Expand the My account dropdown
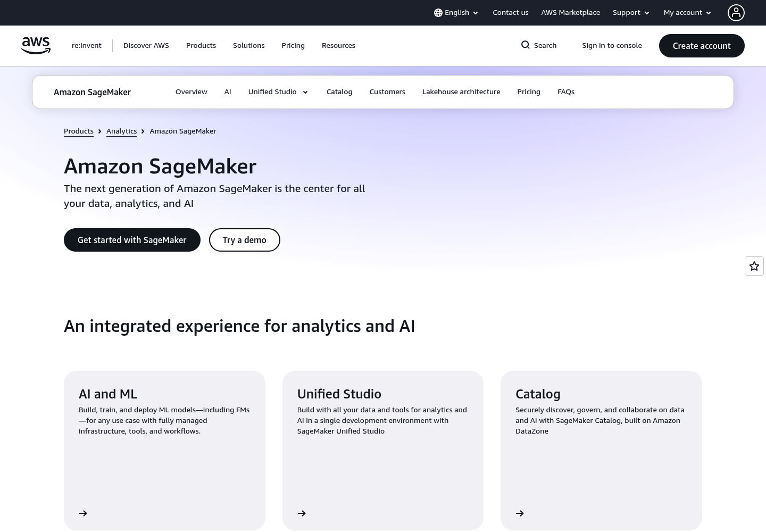The image size is (766, 532). point(687,13)
